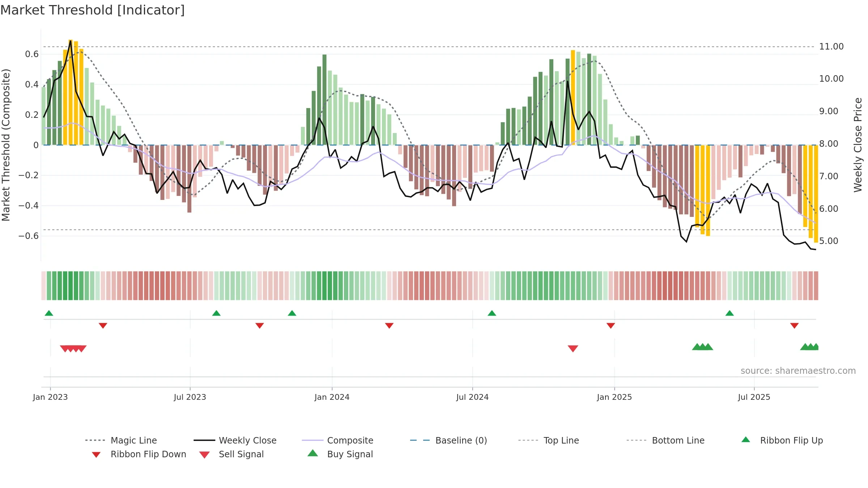Click the buy signal cluster near Apr 2025
The height and width of the screenshot is (488, 868).
click(x=702, y=347)
